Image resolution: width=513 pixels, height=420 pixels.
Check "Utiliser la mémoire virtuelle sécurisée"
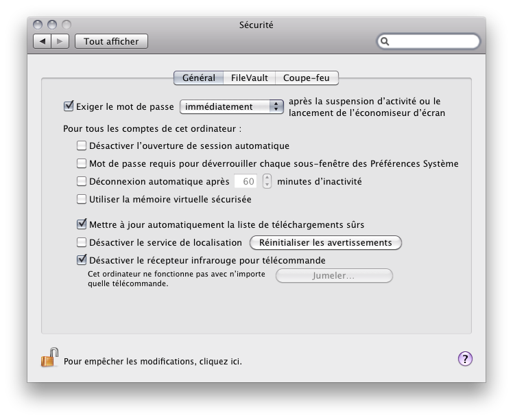tap(82, 200)
